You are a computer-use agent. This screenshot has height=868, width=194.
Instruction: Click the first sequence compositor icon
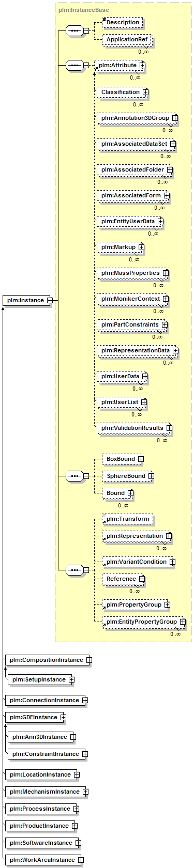pyautogui.click(x=75, y=30)
